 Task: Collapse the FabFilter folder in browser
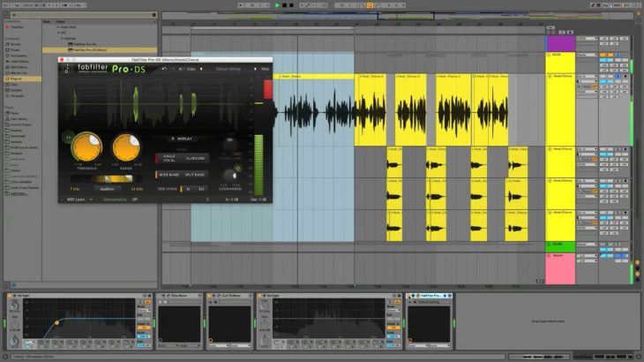coord(63,38)
